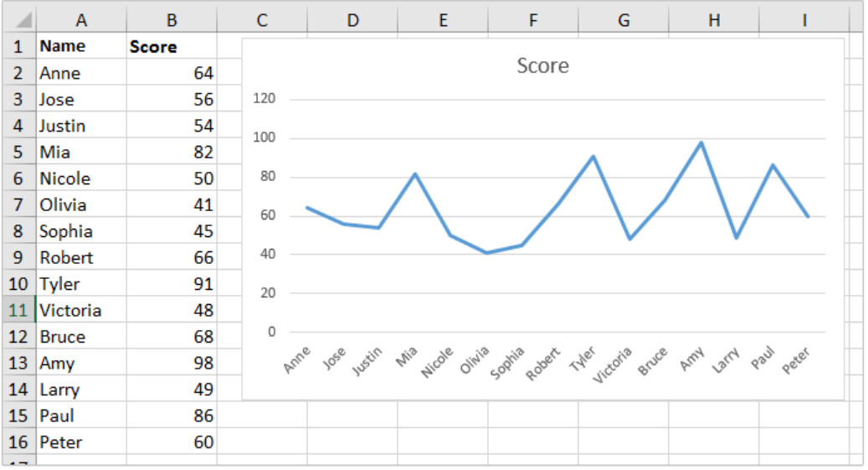The height and width of the screenshot is (470, 868).
Task: Click the Tyler peak point on line
Action: point(593,157)
